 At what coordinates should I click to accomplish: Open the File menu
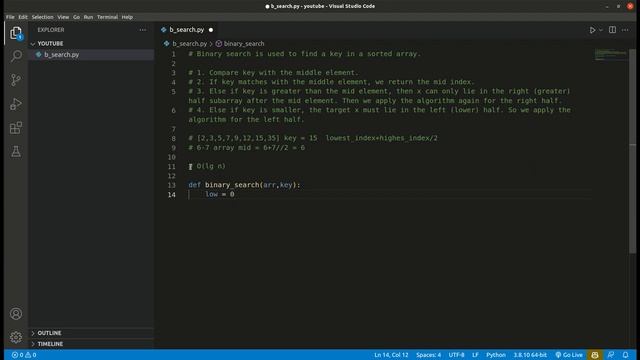pos(10,17)
